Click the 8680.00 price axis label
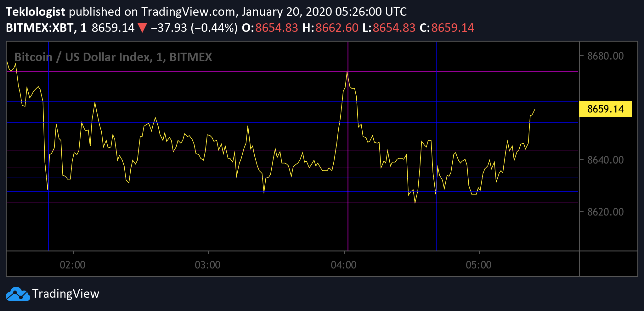 [x=606, y=56]
